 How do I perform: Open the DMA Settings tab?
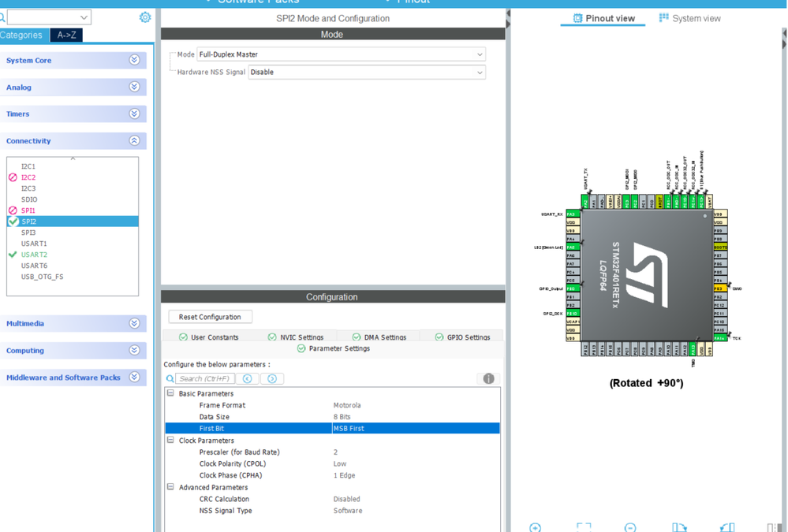(379, 337)
